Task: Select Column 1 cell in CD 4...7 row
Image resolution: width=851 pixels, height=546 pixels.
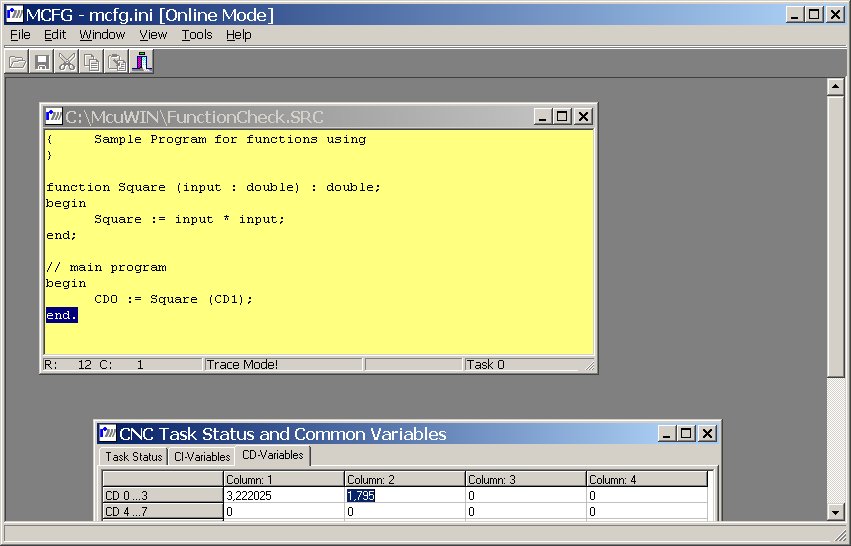Action: pyautogui.click(x=284, y=511)
